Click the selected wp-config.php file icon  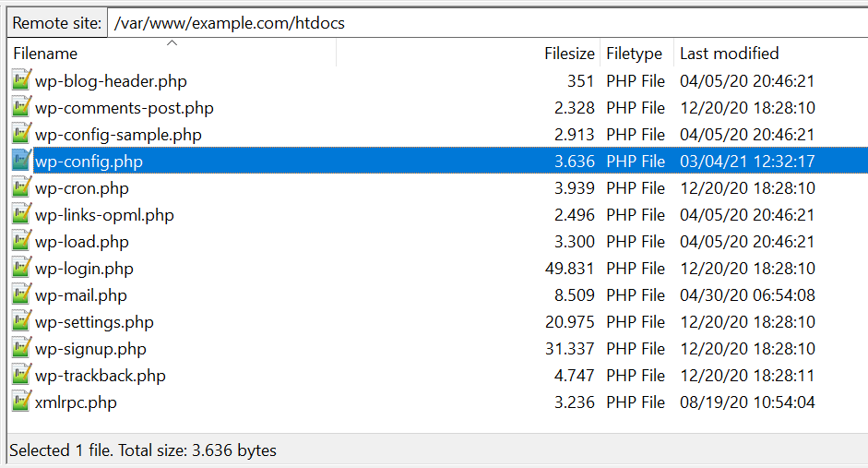tap(21, 161)
